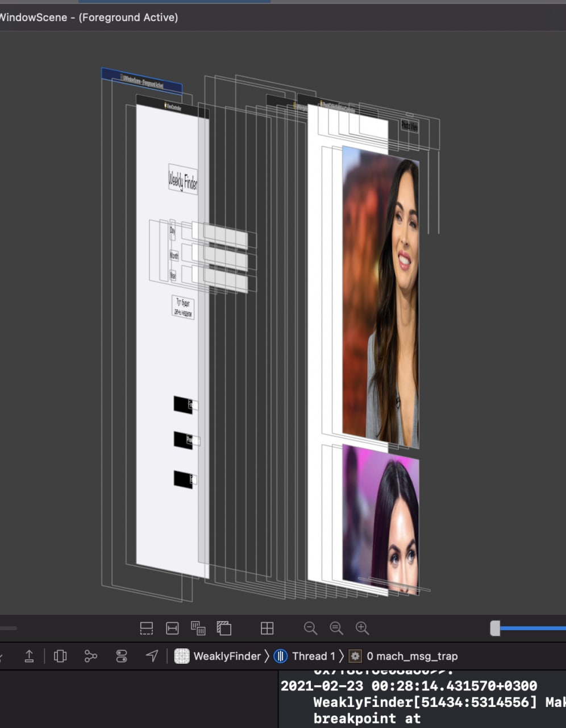Open Adjust View Mode contents/wireframes icon
This screenshot has width=566, height=728.
coord(198,628)
